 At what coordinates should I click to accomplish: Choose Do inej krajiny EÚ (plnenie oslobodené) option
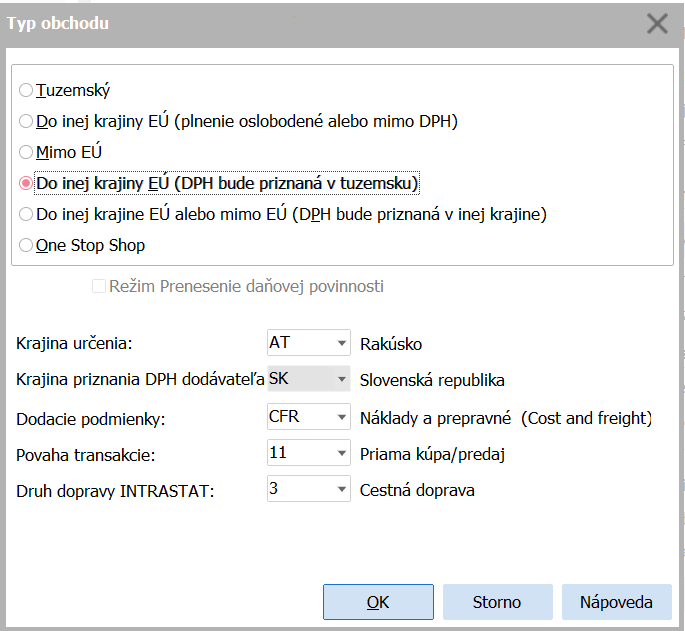click(x=26, y=121)
